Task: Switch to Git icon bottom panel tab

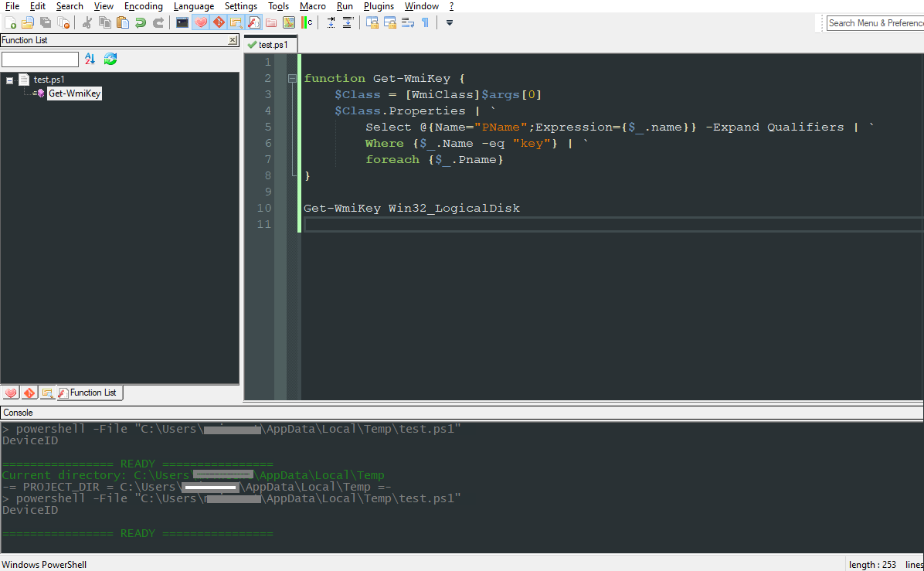Action: (x=29, y=393)
